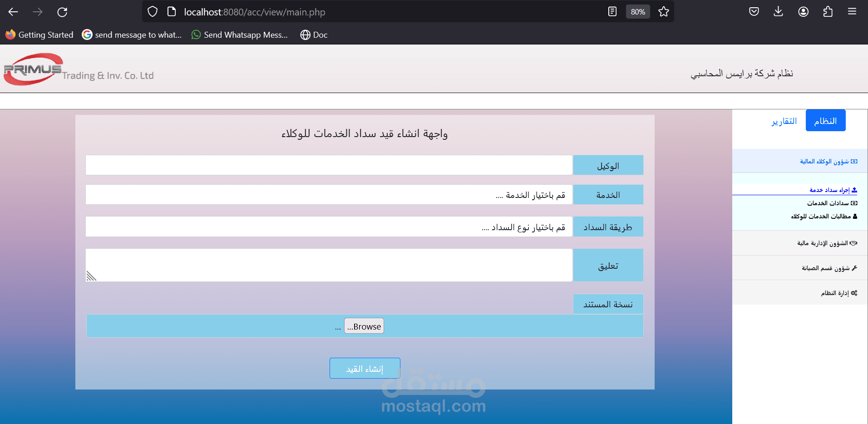Click the browser forward arrow
This screenshot has height=424, width=868.
[38, 12]
